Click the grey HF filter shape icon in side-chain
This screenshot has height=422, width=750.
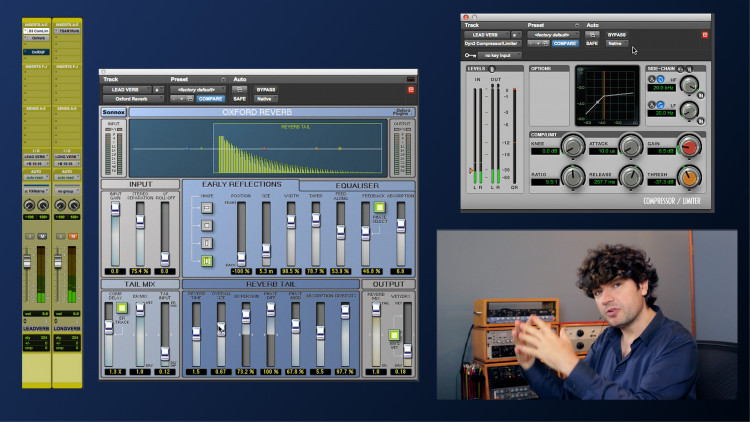click(x=651, y=79)
